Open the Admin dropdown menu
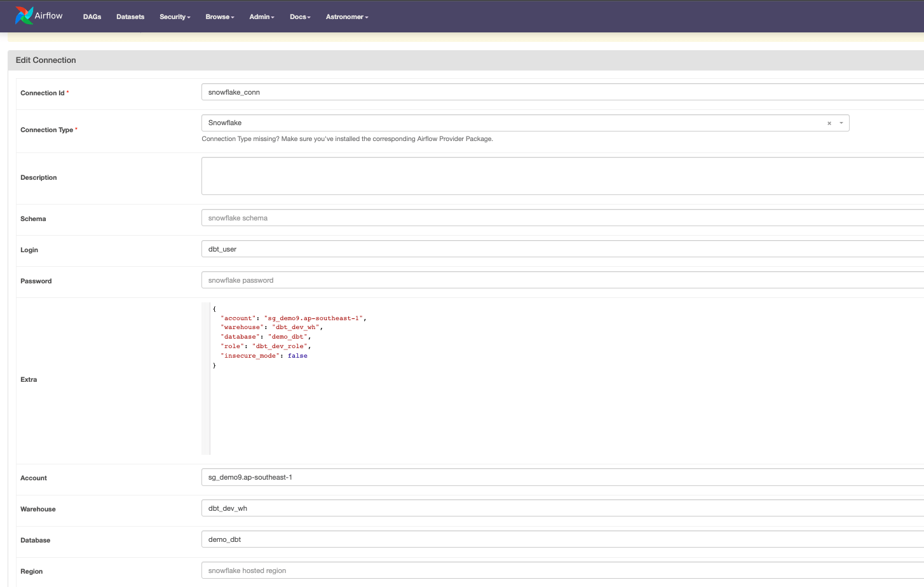Image resolution: width=924 pixels, height=587 pixels. (x=261, y=17)
